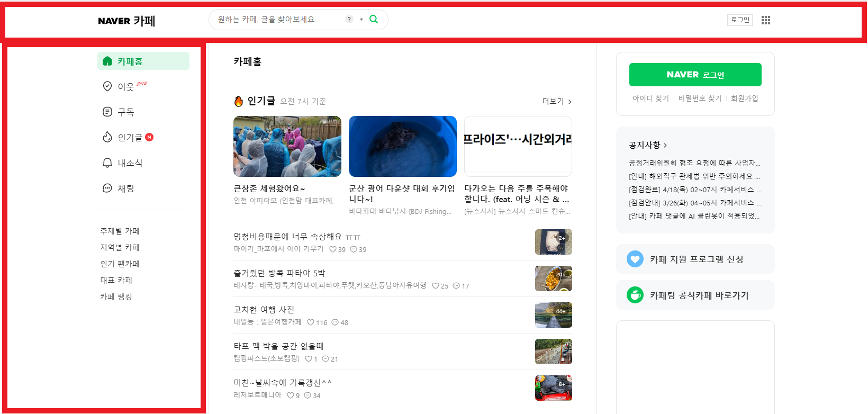Select 인기 팬카페 in sidebar

120,264
